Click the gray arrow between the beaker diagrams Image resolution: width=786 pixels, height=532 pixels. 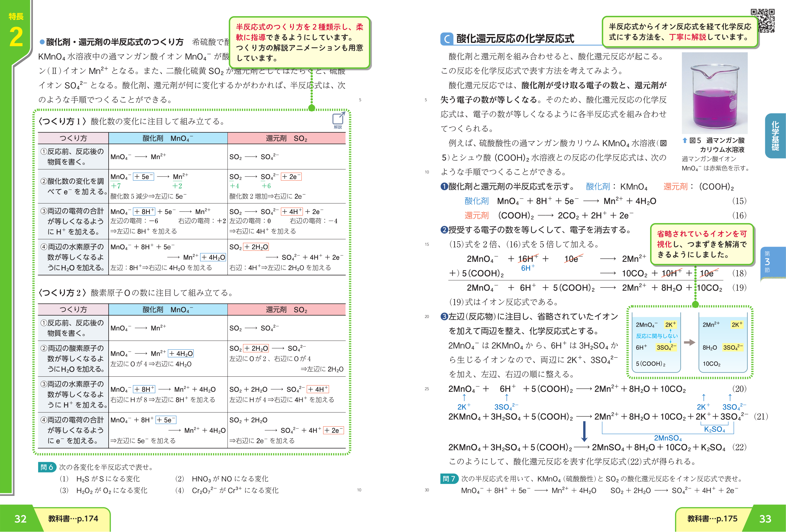[x=689, y=342]
